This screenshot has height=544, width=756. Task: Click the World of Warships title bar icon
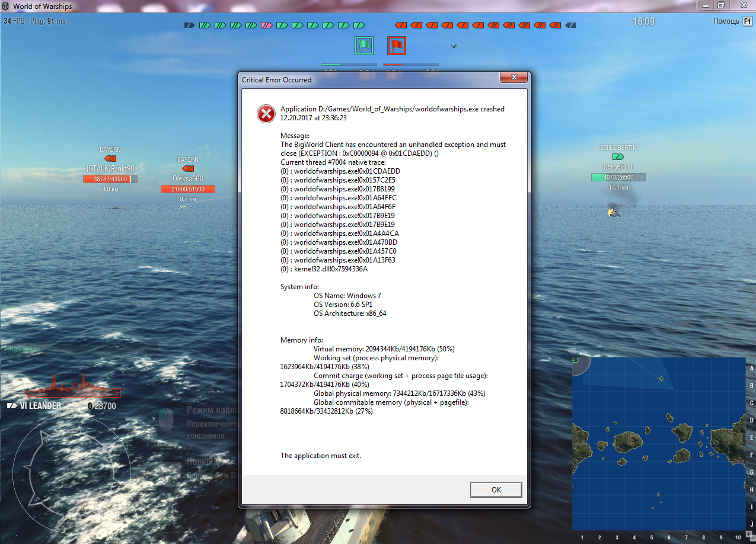[6, 6]
